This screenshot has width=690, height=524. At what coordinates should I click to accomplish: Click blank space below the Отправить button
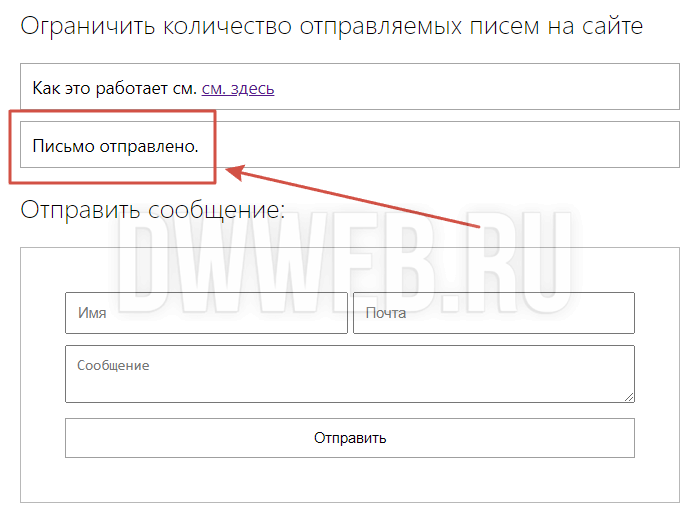(350, 480)
